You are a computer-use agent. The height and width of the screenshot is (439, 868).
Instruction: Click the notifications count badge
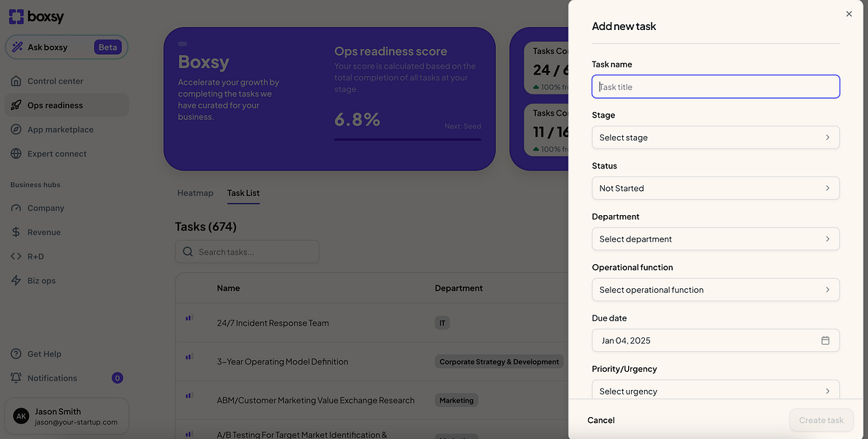click(x=117, y=378)
